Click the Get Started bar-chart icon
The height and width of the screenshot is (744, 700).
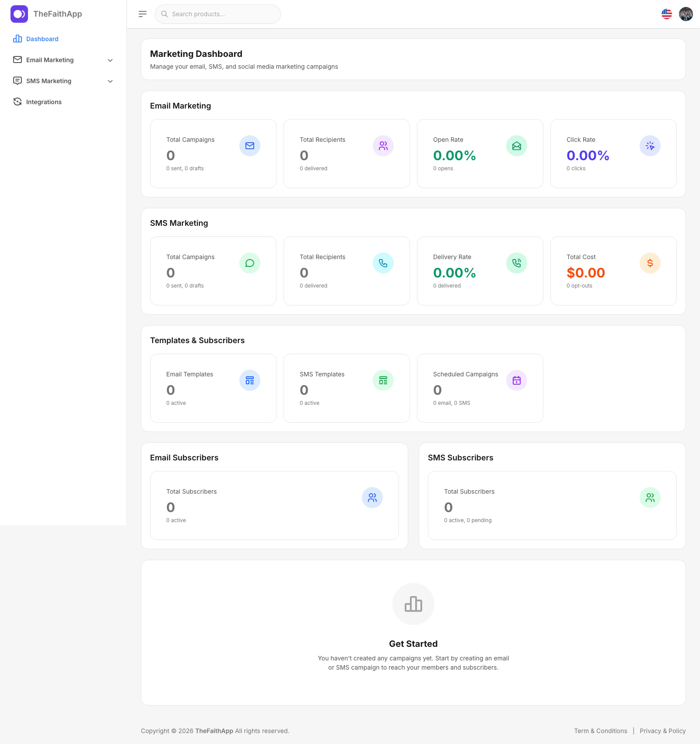[413, 604]
